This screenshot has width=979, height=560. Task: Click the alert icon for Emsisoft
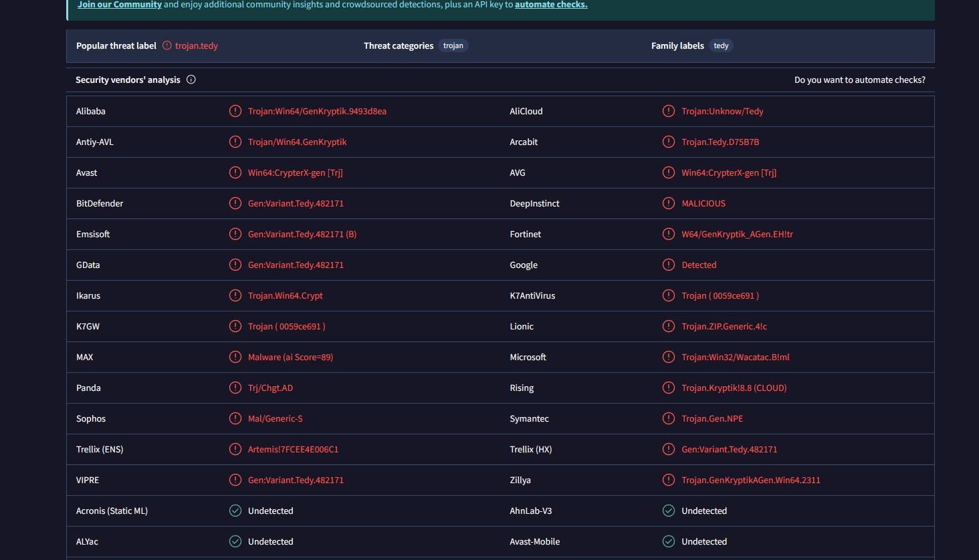(x=235, y=234)
